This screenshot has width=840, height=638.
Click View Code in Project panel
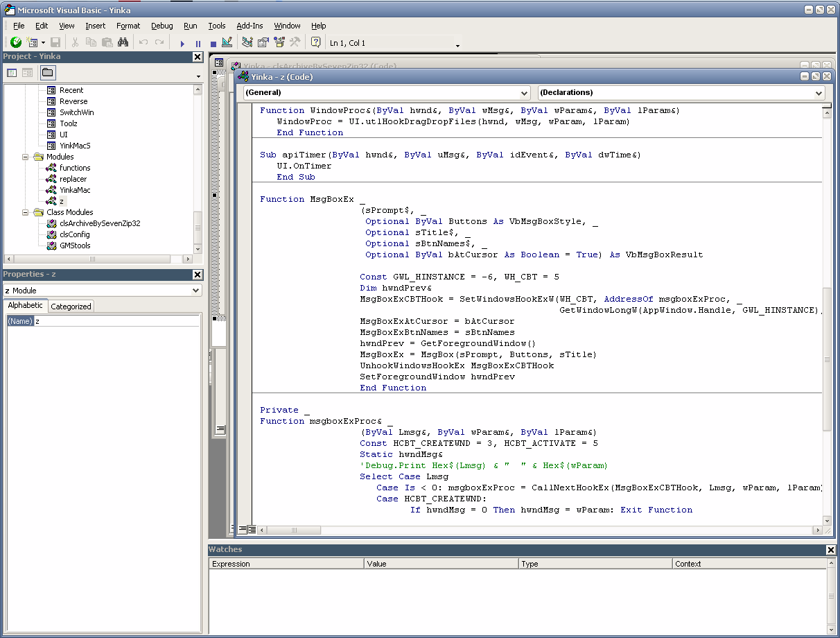point(12,73)
